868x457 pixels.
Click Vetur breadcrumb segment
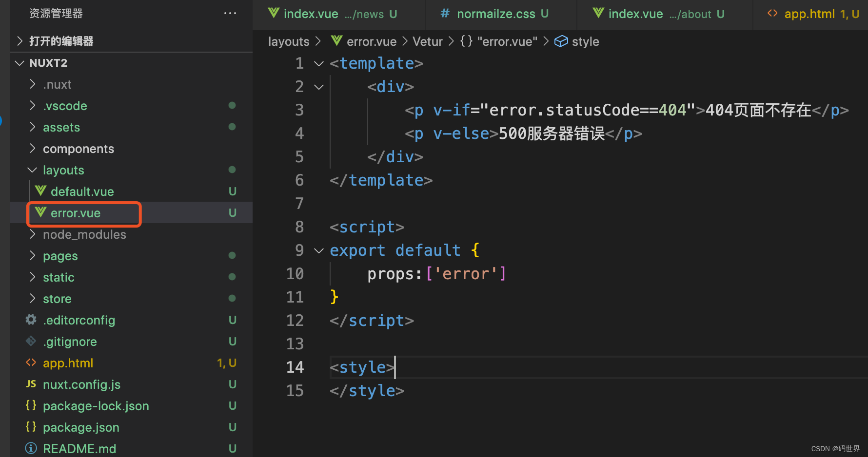[428, 41]
